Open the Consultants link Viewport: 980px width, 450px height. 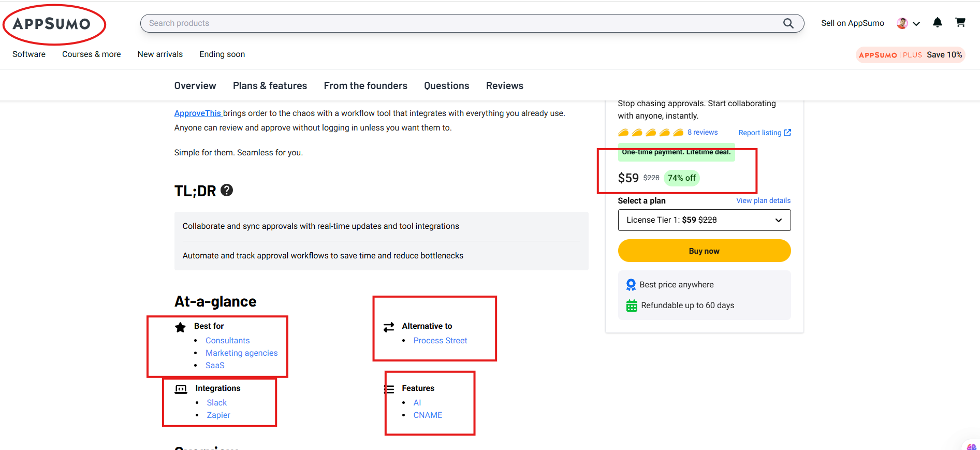point(228,341)
